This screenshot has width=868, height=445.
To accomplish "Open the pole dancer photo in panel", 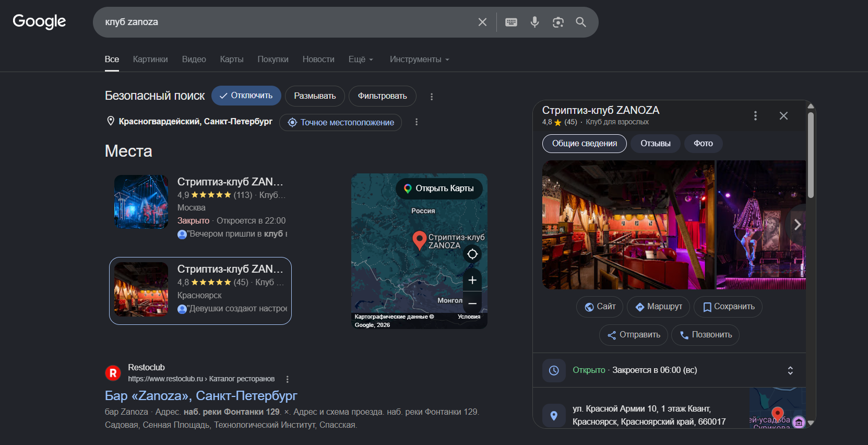I will click(761, 225).
